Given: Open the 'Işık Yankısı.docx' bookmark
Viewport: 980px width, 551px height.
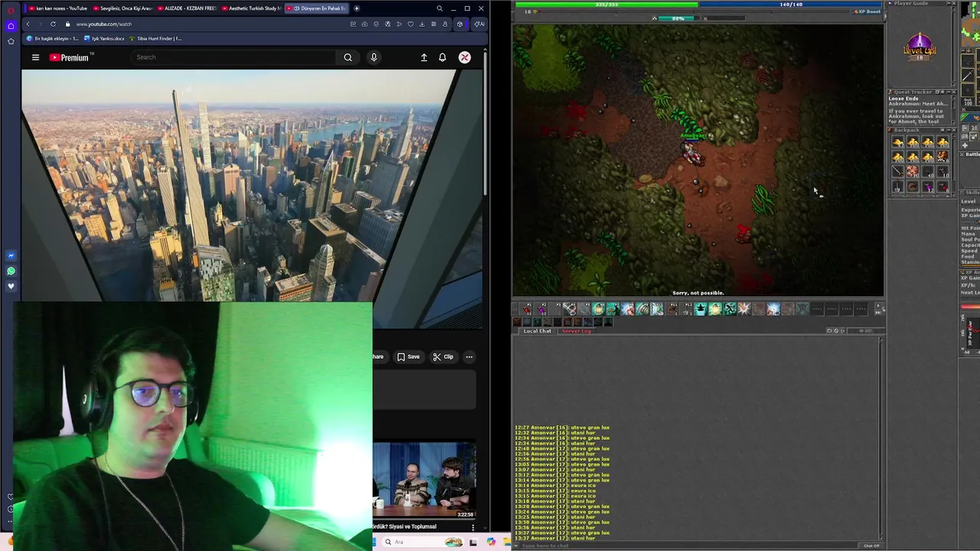Looking at the screenshot, I should 104,38.
